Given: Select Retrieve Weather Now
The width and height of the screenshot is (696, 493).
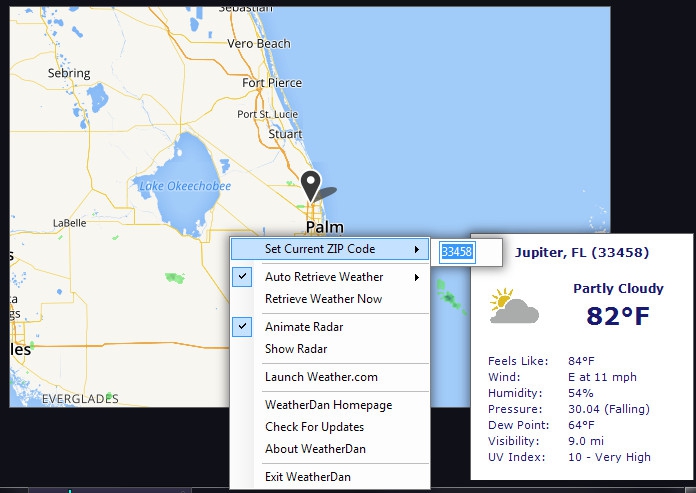Looking at the screenshot, I should coord(324,299).
